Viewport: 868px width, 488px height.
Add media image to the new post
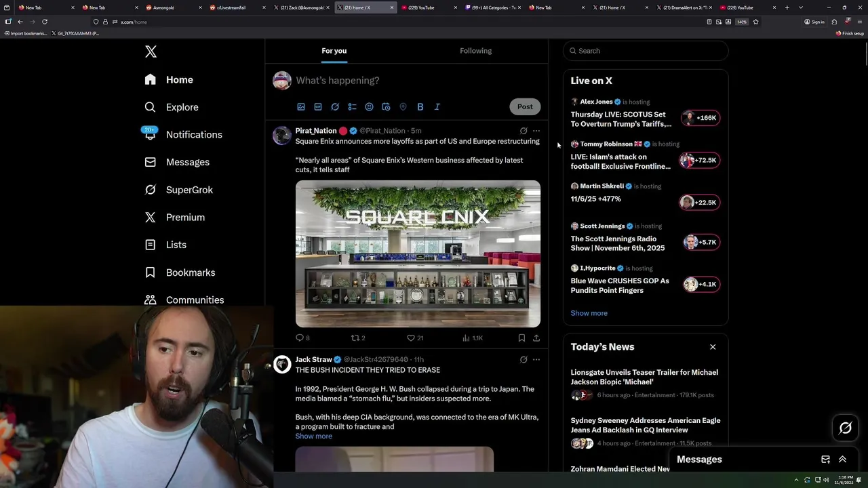(x=301, y=106)
